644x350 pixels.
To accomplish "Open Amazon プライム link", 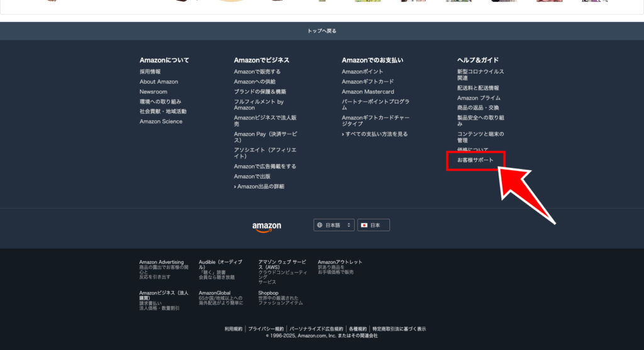I will [479, 97].
